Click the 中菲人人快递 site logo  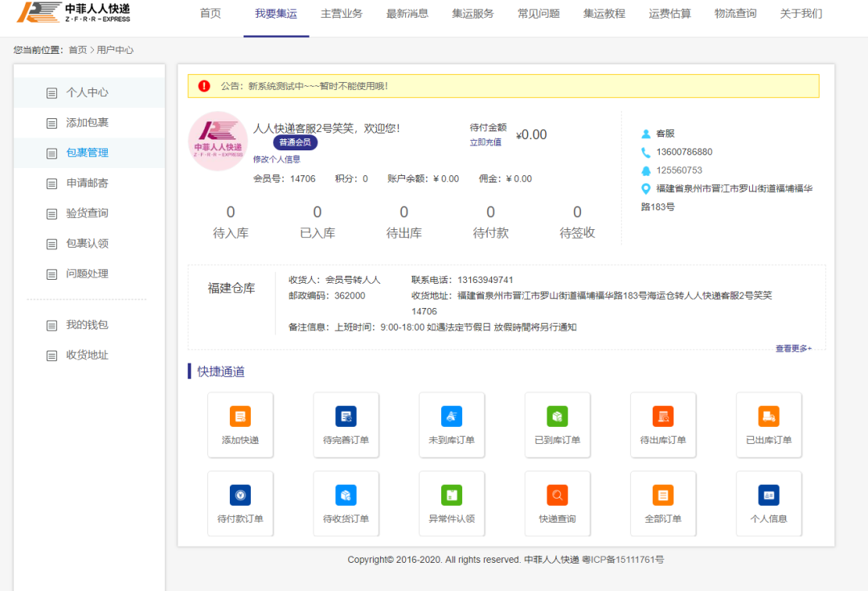pos(73,12)
